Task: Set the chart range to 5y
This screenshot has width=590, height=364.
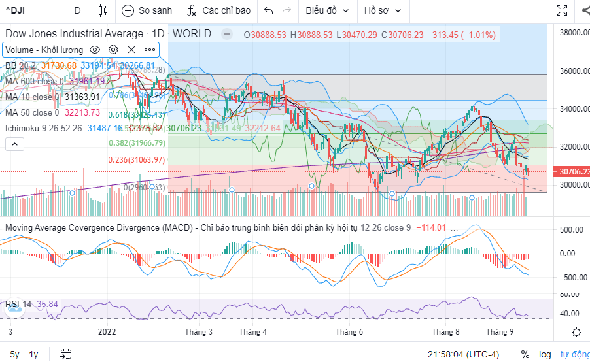Action: pyautogui.click(x=14, y=354)
